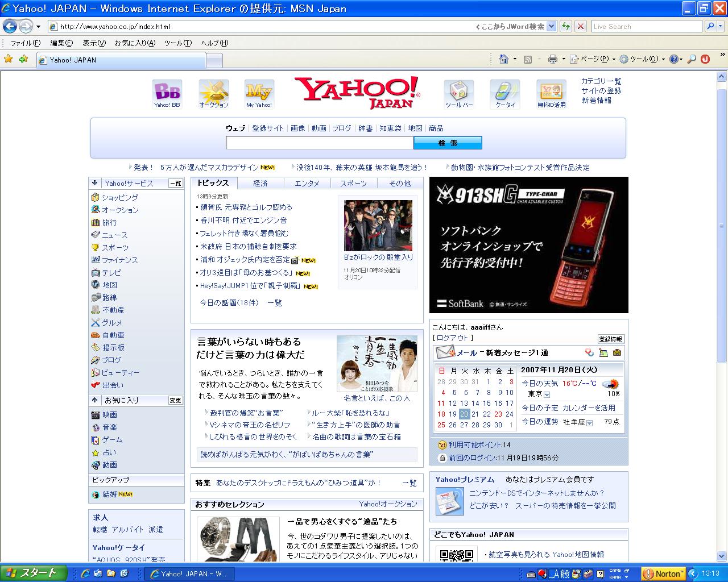Click inside the Yahoo search text field
This screenshot has width=728, height=582.
point(320,143)
